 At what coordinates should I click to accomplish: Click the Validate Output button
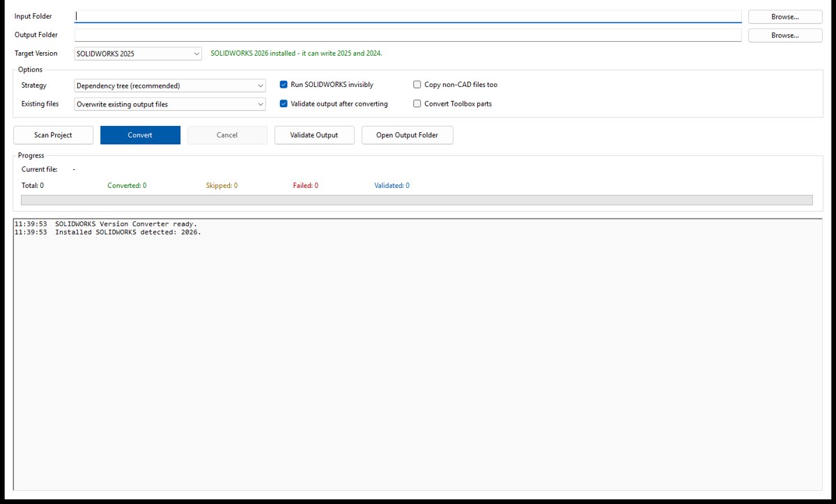[314, 135]
